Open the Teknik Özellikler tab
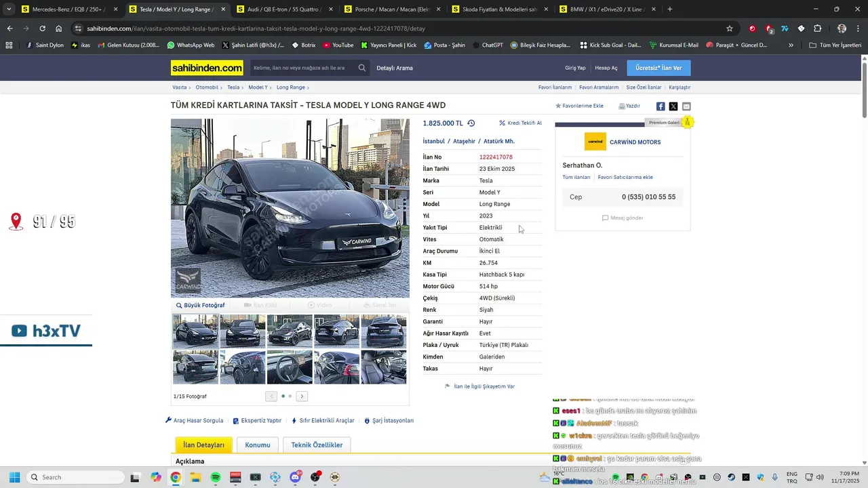 coord(317,445)
